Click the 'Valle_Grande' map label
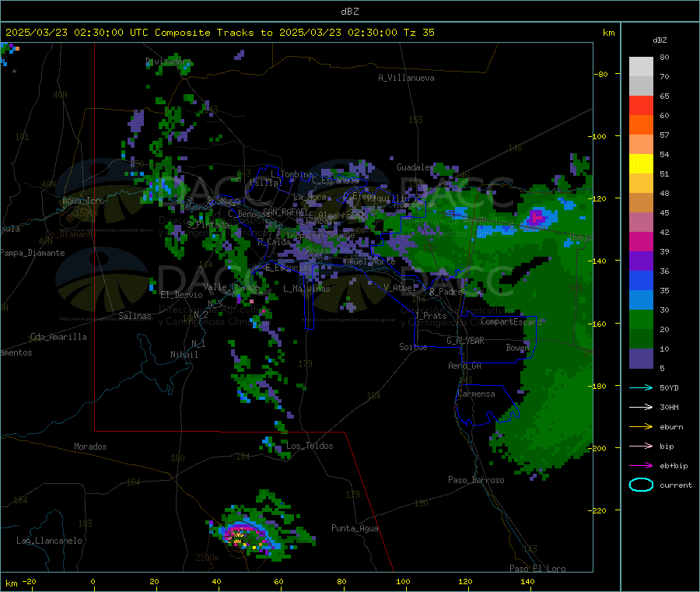 231,287
